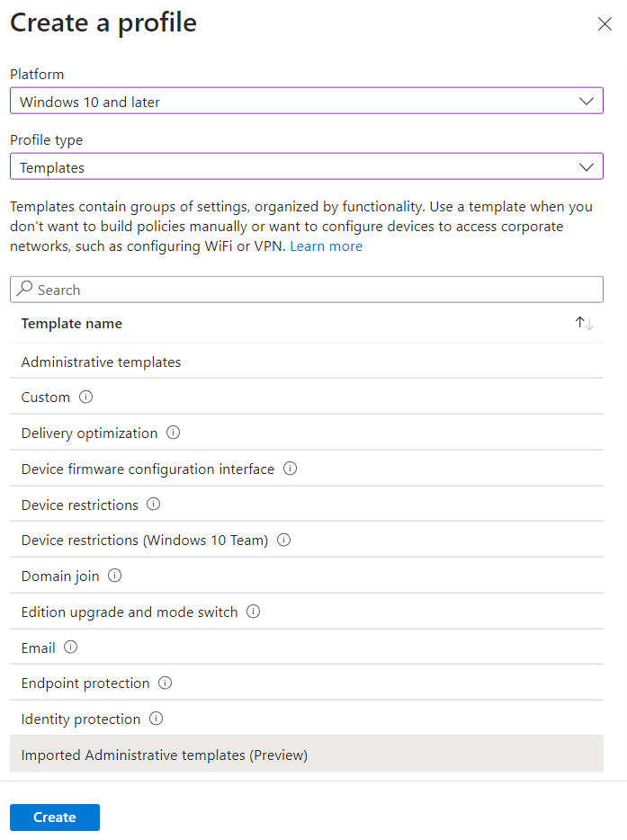The image size is (627, 840).
Task: Click the info icon next to Device restrictions
Action: [153, 505]
